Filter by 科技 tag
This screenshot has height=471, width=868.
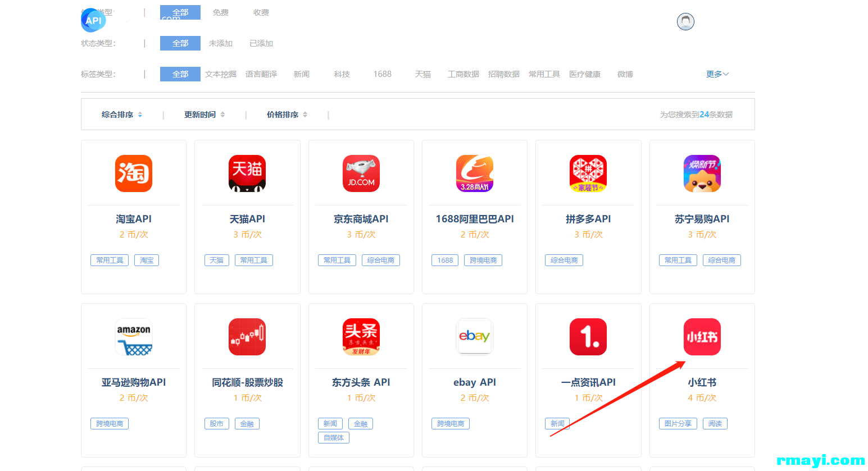point(342,74)
